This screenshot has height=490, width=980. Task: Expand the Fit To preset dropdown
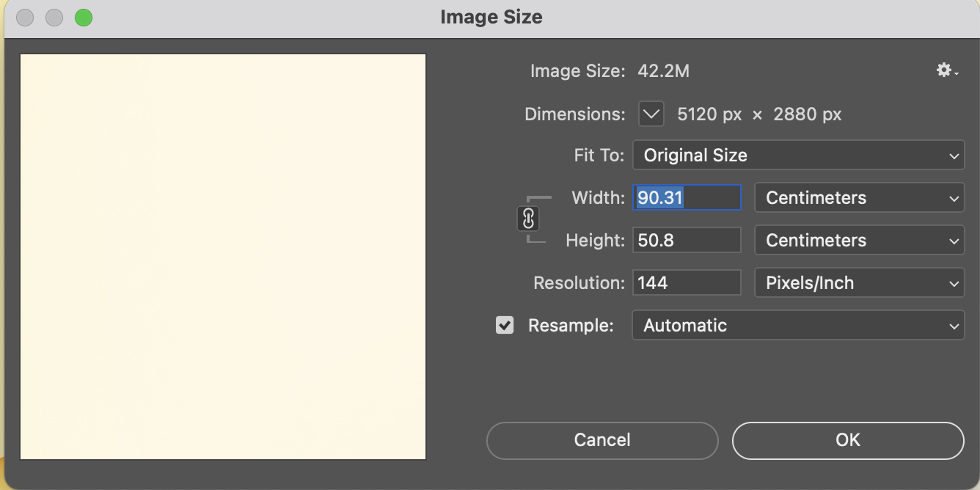point(798,156)
